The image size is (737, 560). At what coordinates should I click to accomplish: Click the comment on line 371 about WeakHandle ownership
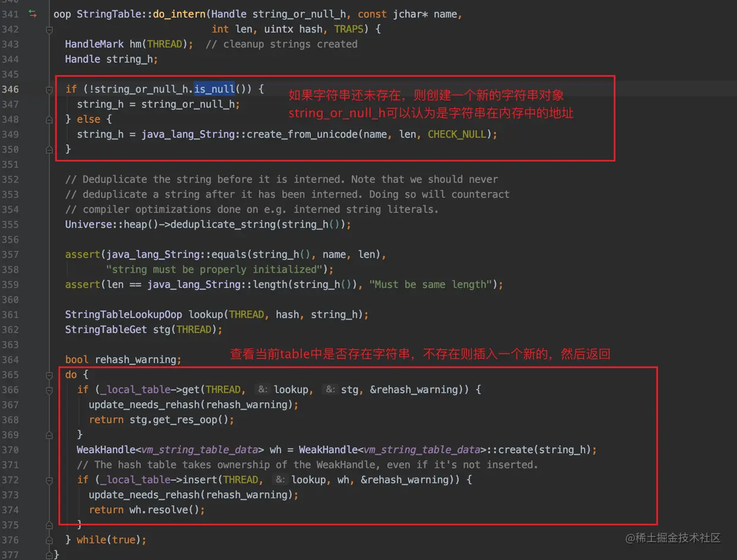(x=307, y=464)
